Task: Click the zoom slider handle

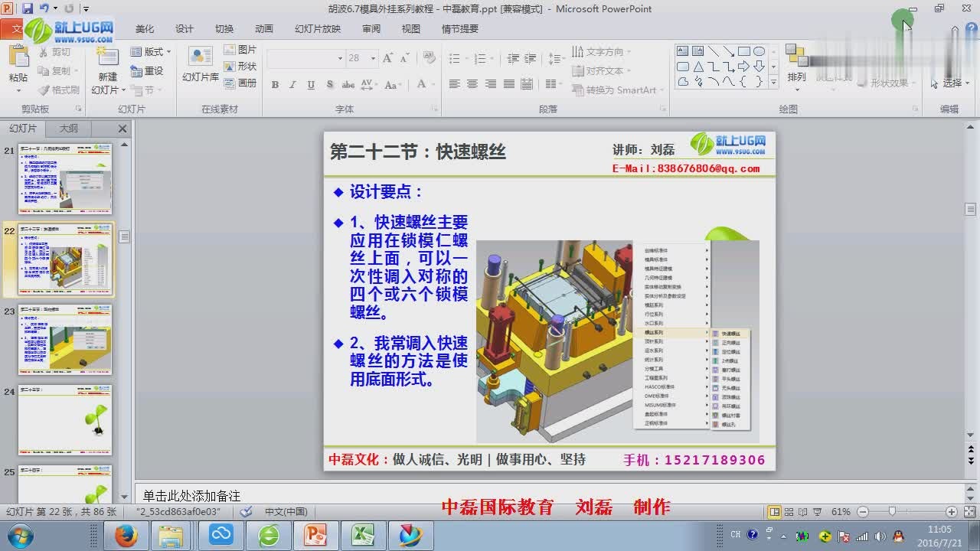Action: tap(892, 511)
